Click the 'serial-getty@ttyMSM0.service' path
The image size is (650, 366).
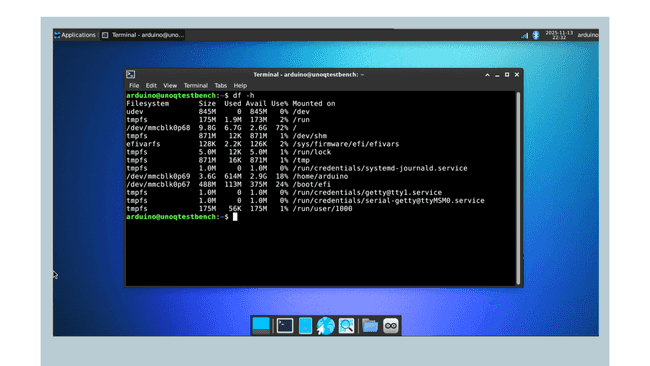point(425,201)
